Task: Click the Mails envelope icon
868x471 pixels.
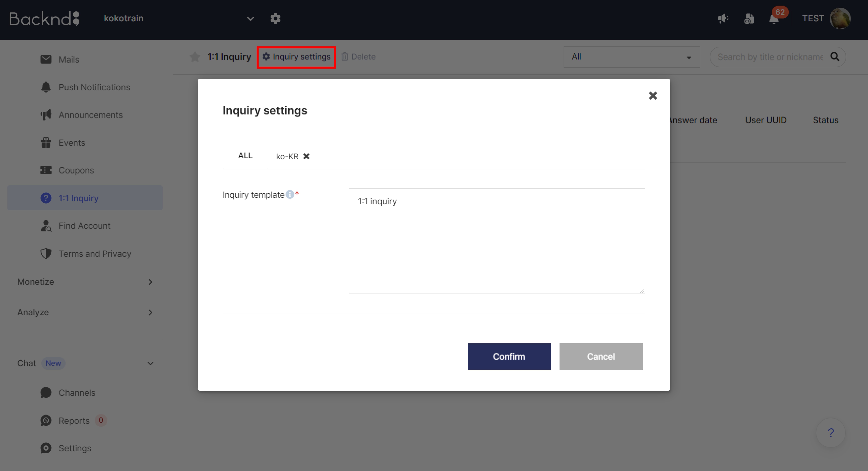Action: tap(46, 59)
